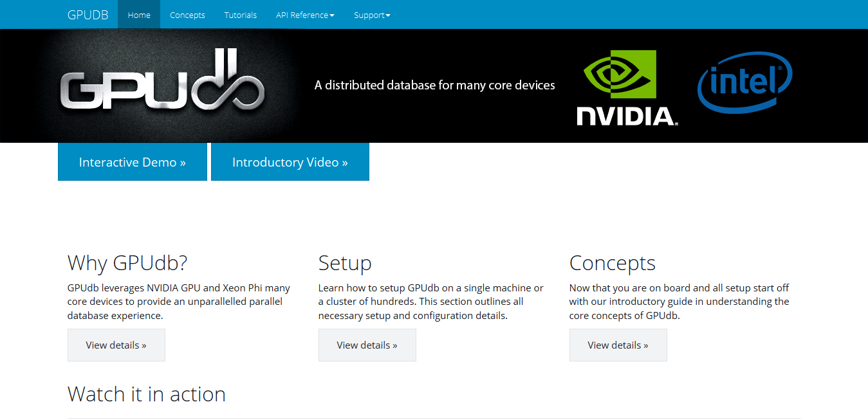Viewport: 868px width, 420px height.
Task: Click the GPUDB brand link in navbar
Action: 88,15
